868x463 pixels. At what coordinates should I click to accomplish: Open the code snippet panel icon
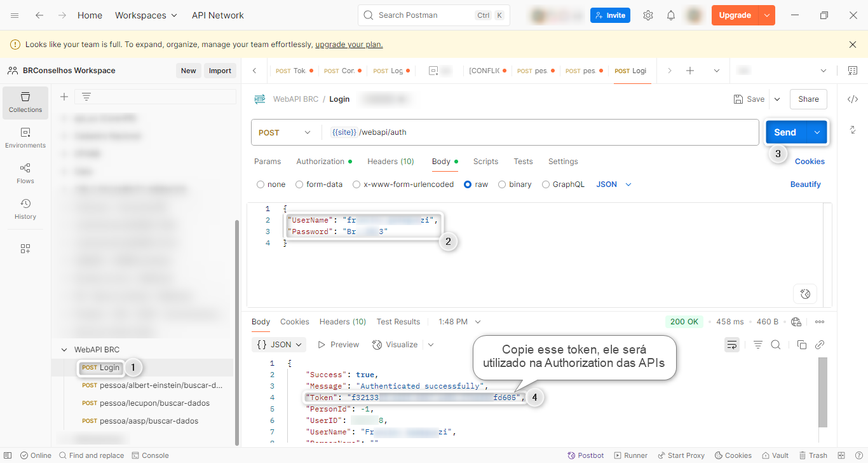853,99
